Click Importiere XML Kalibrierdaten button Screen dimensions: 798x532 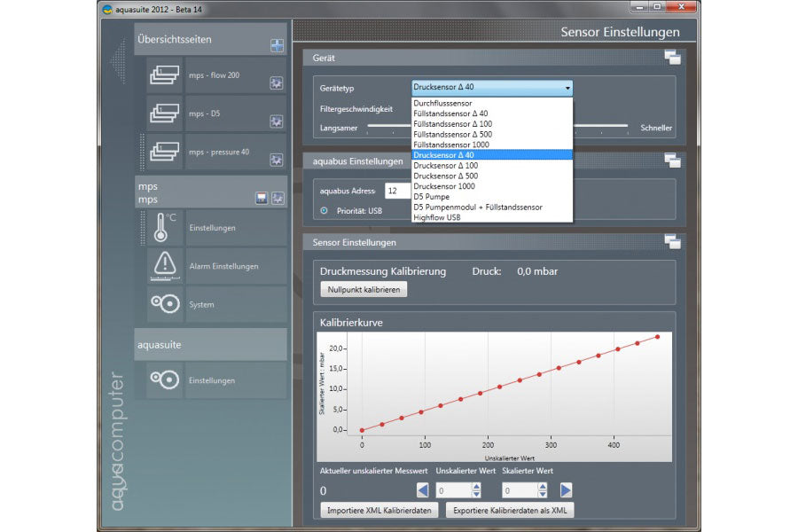[379, 511]
